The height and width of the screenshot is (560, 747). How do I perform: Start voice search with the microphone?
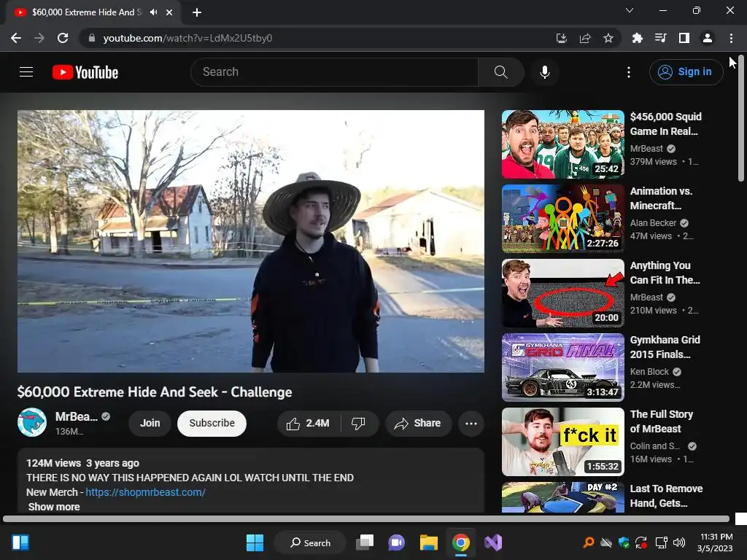point(544,72)
